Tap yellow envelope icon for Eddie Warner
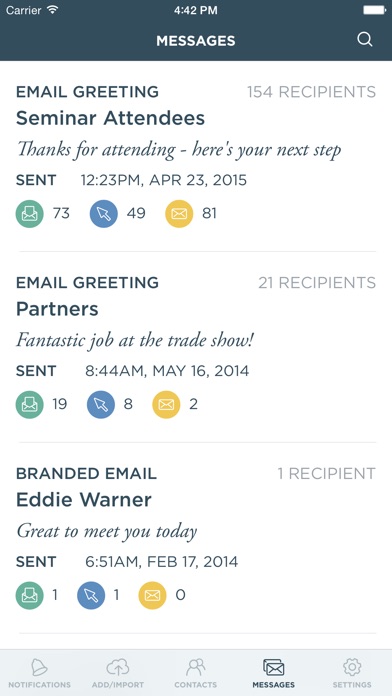Image resolution: width=392 pixels, height=696 pixels. (x=152, y=595)
